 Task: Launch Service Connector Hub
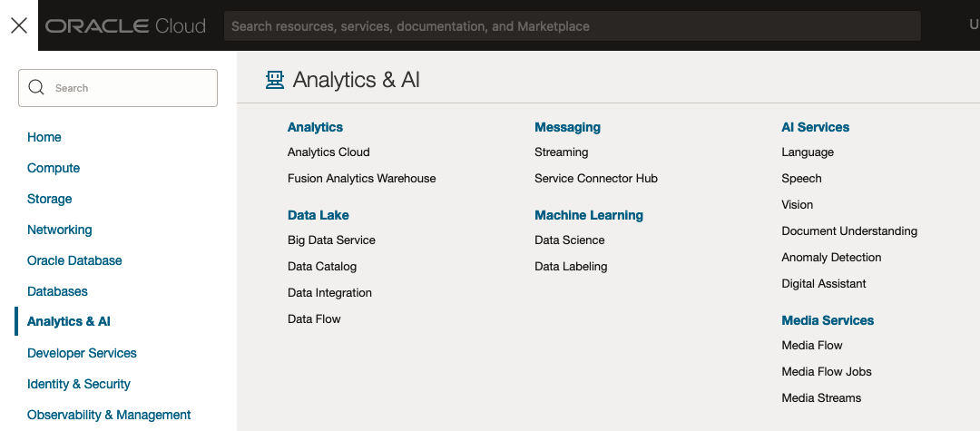click(595, 179)
